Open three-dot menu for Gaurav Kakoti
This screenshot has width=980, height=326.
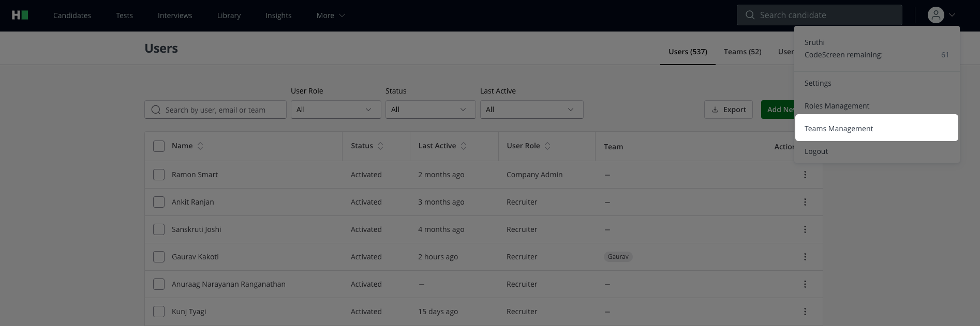click(x=805, y=257)
